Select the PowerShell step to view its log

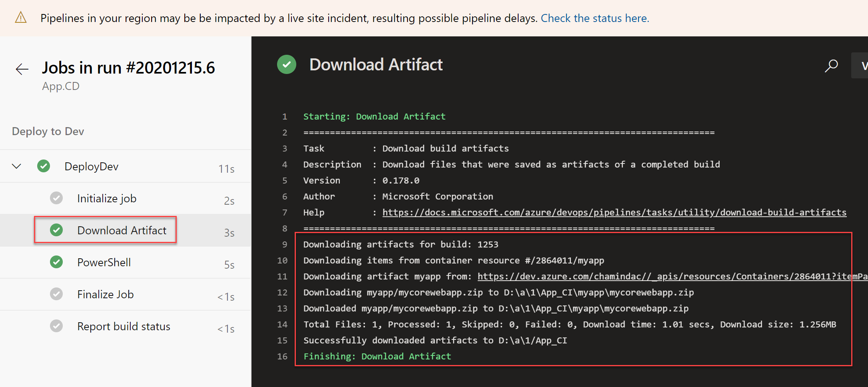point(104,262)
